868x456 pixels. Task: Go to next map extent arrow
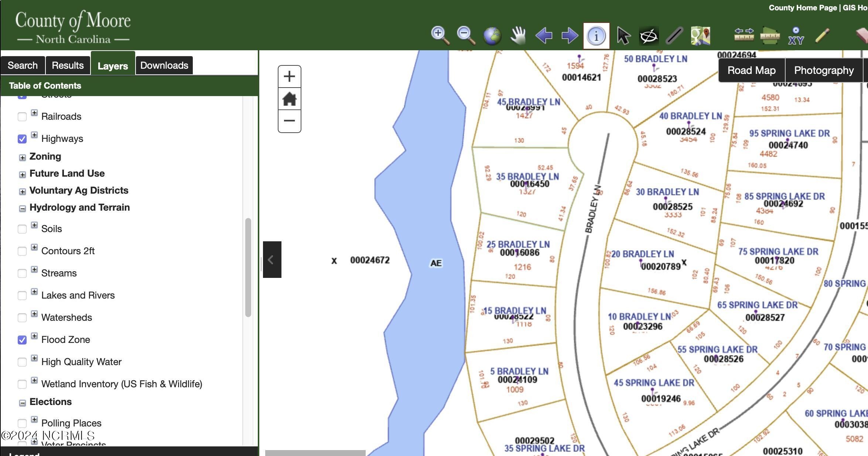[x=570, y=36]
